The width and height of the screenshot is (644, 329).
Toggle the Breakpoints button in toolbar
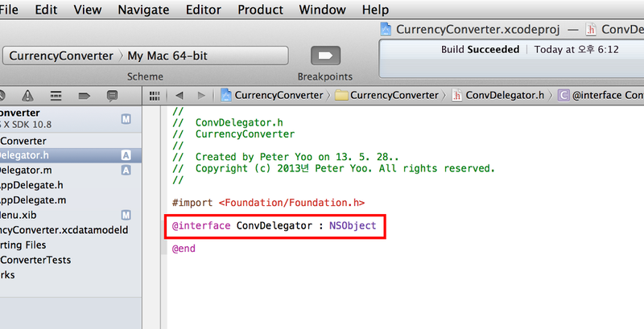[x=324, y=56]
